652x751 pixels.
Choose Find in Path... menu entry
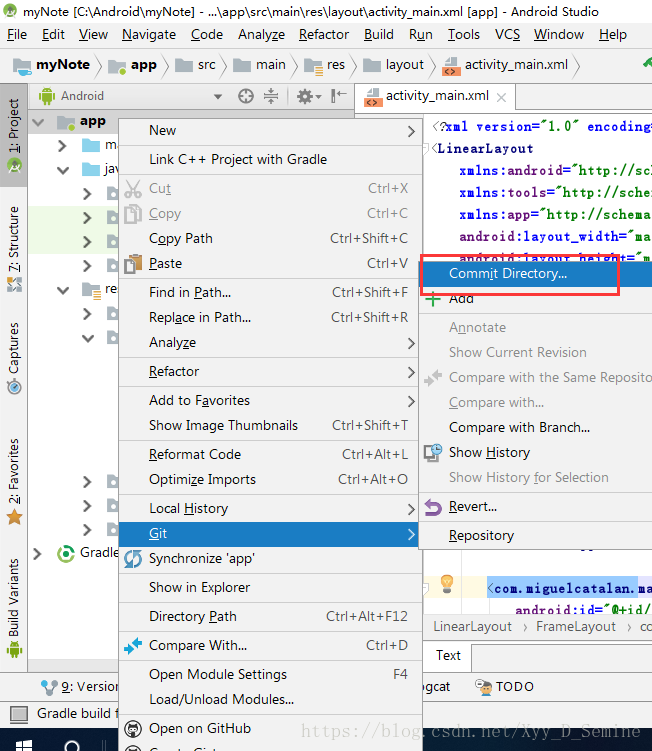click(270, 293)
